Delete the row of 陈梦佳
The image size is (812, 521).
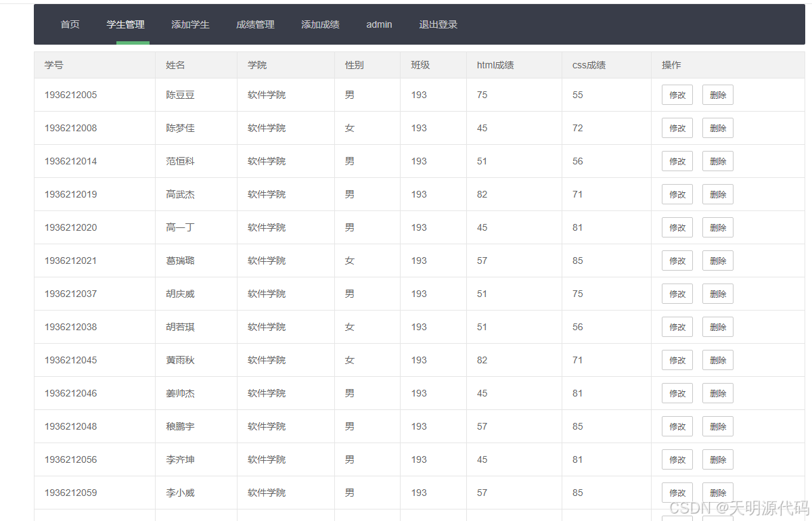(718, 128)
